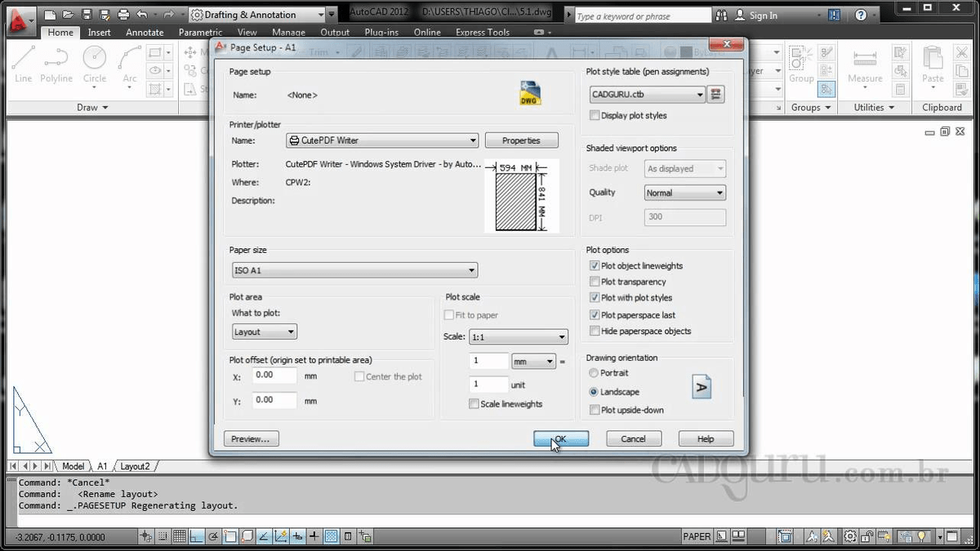Image resolution: width=980 pixels, height=551 pixels.
Task: Switch to the Annotate ribbon tab
Action: pos(145,33)
